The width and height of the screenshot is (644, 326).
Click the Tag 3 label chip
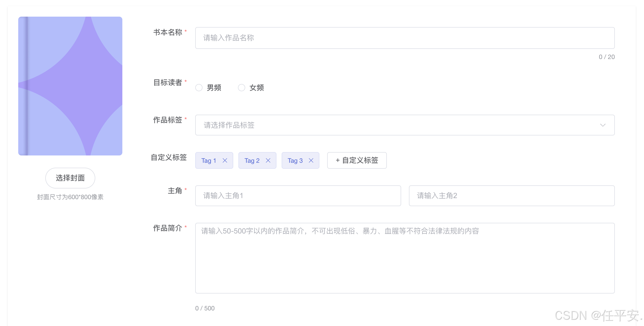point(295,161)
